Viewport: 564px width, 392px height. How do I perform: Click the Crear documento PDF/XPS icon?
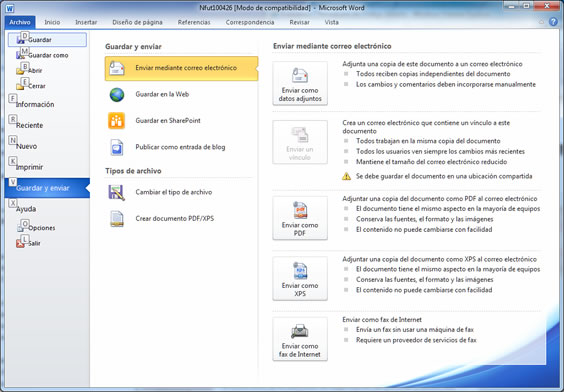(117, 219)
